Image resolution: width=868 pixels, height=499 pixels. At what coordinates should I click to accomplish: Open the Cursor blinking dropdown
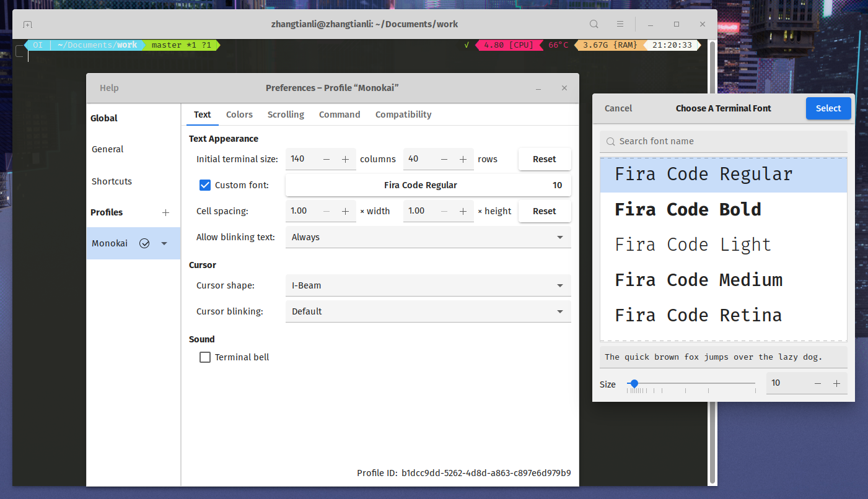tap(428, 311)
